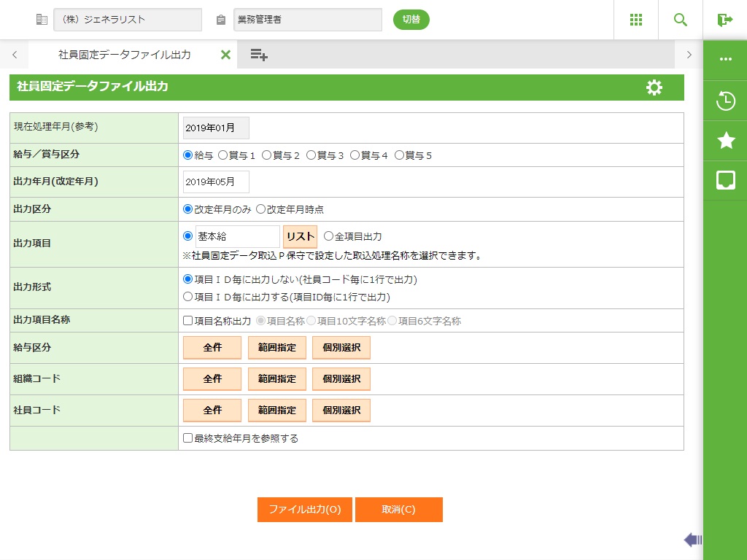Add a new tab with list-plus icon
Image resolution: width=747 pixels, height=560 pixels.
tap(258, 55)
